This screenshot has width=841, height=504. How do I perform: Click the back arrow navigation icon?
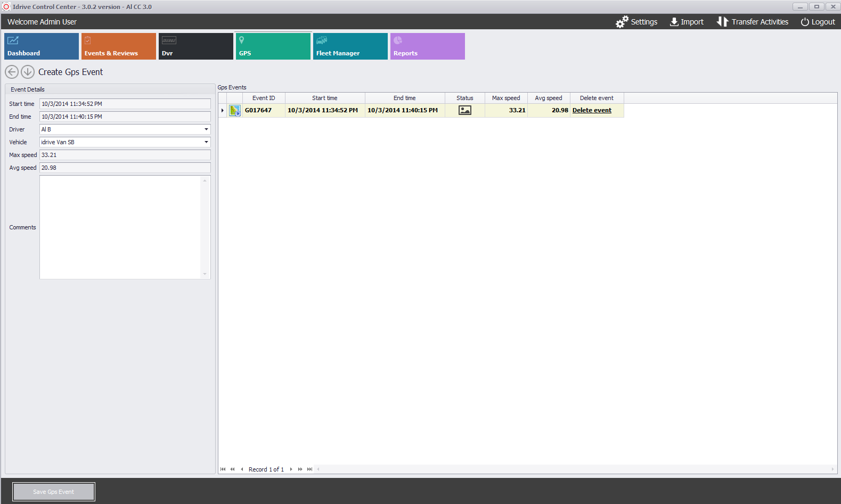click(12, 72)
